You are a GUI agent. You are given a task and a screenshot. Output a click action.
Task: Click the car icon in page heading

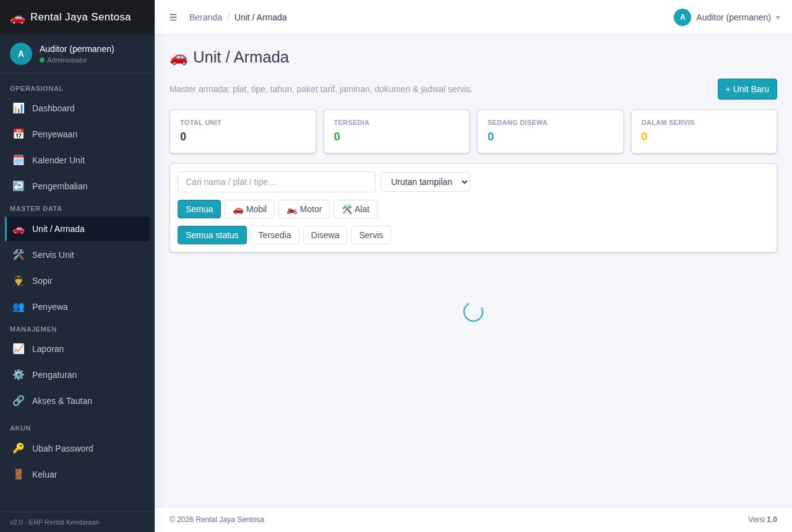(178, 58)
